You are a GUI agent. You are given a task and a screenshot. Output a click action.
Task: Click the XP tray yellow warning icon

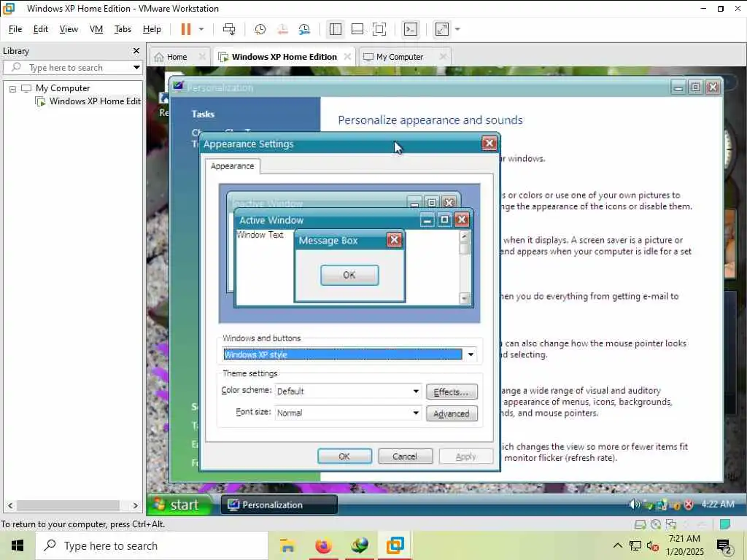click(676, 505)
